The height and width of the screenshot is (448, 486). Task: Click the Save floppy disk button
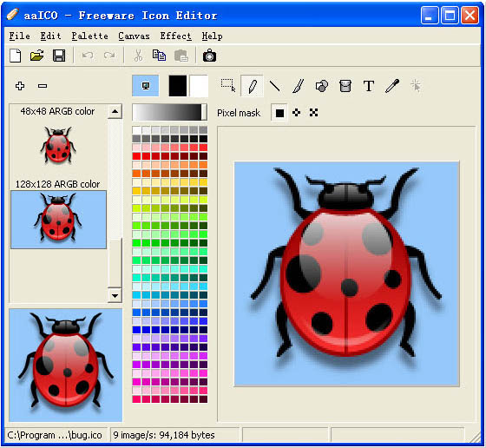point(59,56)
